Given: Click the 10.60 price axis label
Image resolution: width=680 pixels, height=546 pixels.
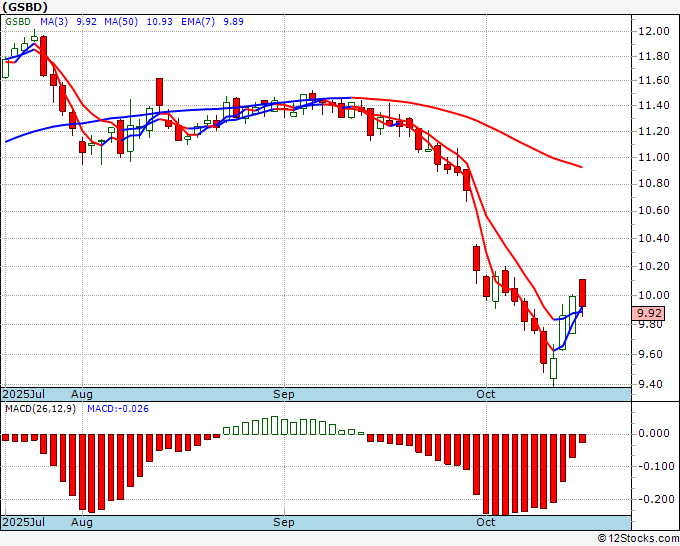Looking at the screenshot, I should (x=654, y=211).
